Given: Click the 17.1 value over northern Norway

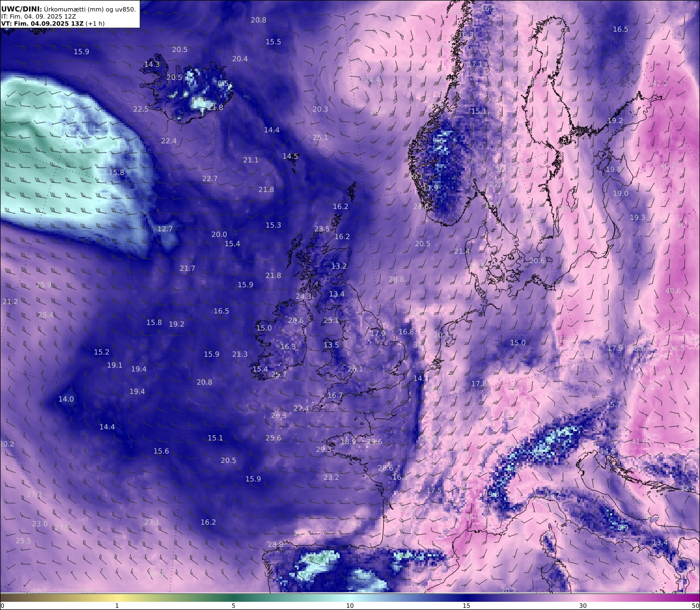Looking at the screenshot, I should [475, 64].
